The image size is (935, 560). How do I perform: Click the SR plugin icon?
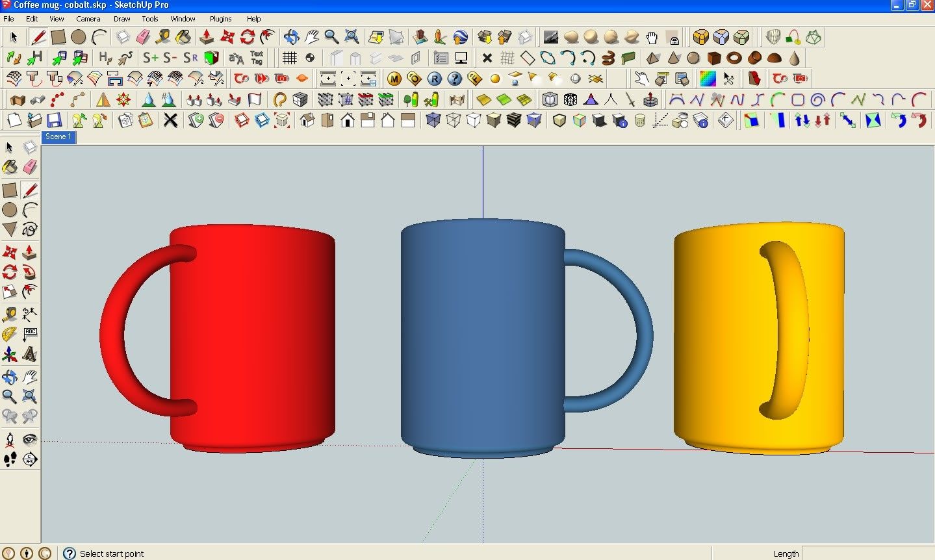click(190, 58)
